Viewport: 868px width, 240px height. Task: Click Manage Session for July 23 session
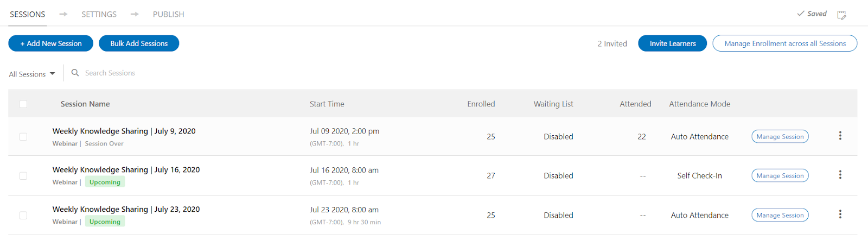[780, 216]
